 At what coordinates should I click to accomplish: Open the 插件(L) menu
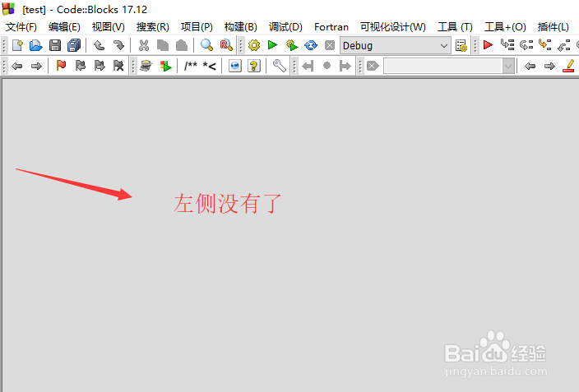[x=554, y=27]
